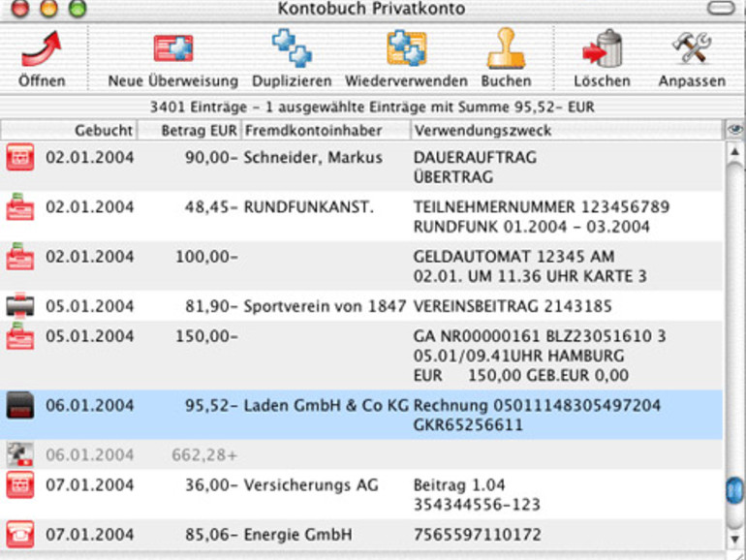Select the name RUNDFUNKANST.
746x560 pixels.
309,207
